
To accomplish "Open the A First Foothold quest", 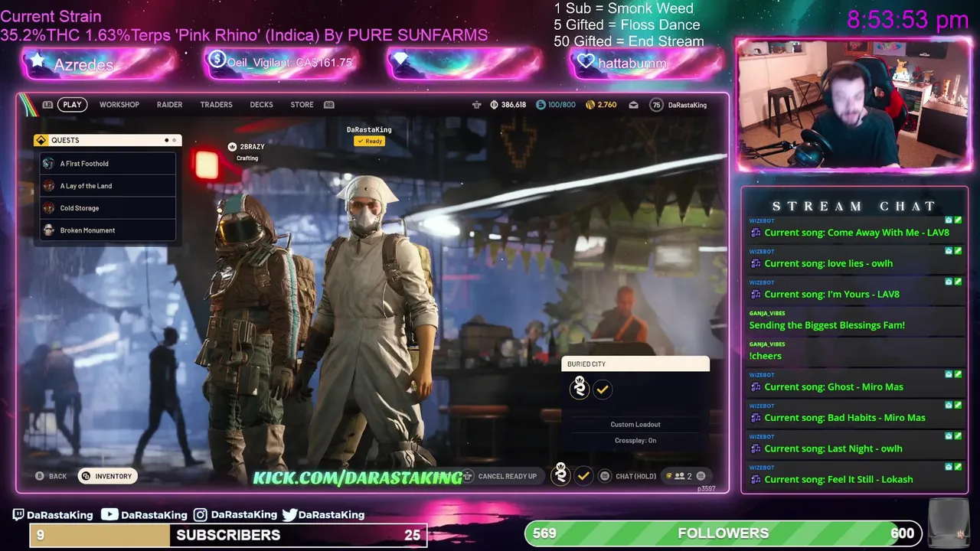I will pyautogui.click(x=108, y=164).
